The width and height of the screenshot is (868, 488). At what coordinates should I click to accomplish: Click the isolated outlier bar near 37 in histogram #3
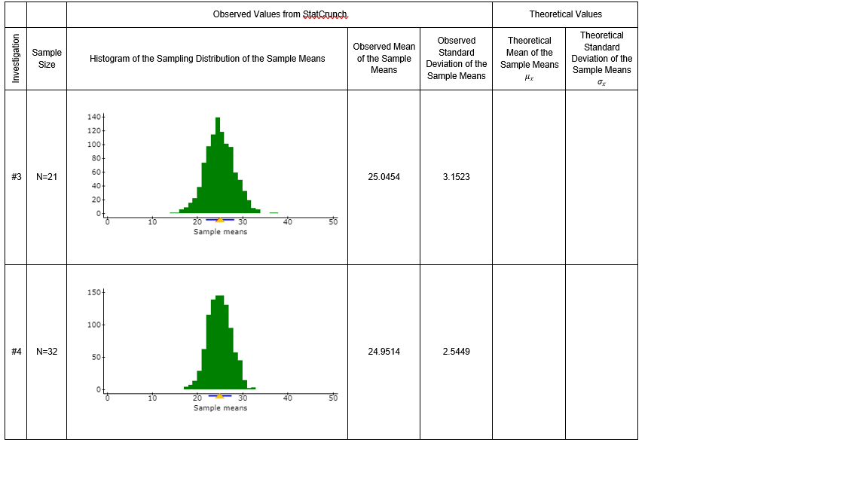point(272,212)
